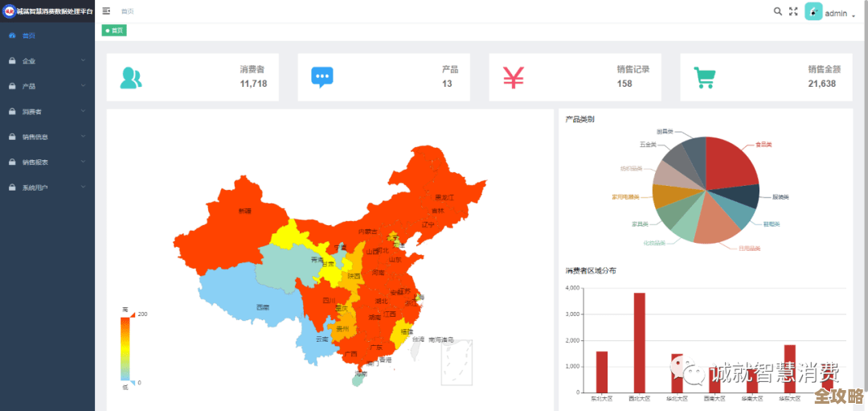The image size is (868, 411).
Task: Click the 东北大区 bar in bar chart
Action: 602,372
